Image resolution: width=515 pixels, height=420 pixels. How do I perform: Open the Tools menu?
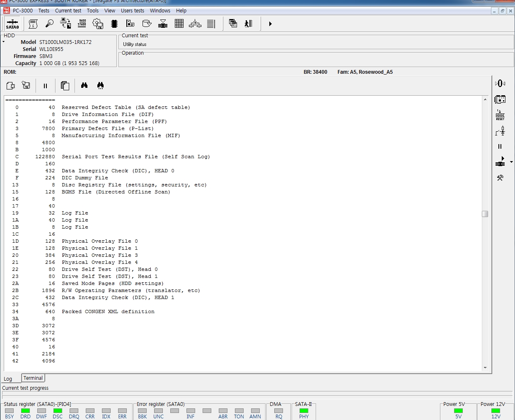point(93,11)
